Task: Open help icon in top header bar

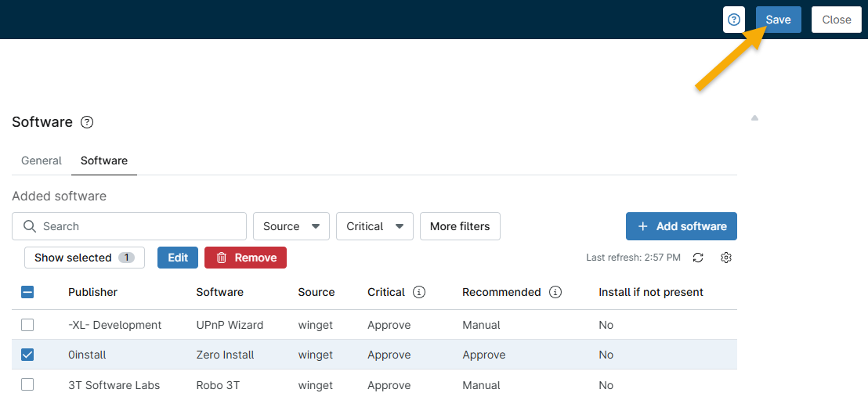Action: [x=733, y=20]
